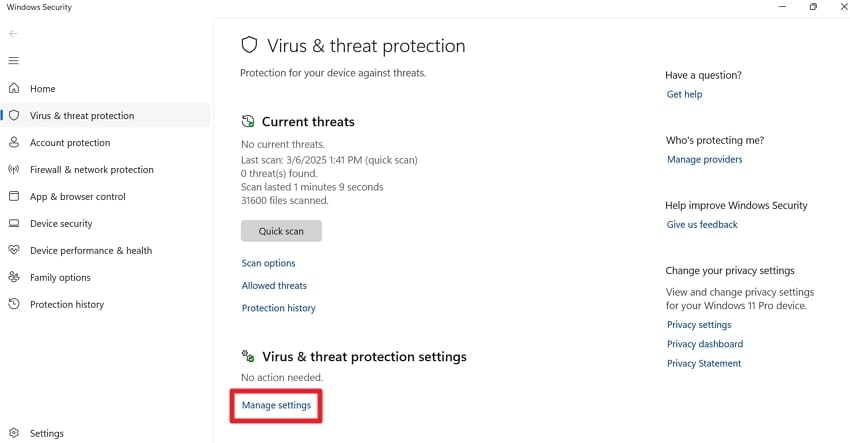Viewport: 850px width, 443px height.
Task: Click the Device performance heart icon
Action: (x=14, y=251)
